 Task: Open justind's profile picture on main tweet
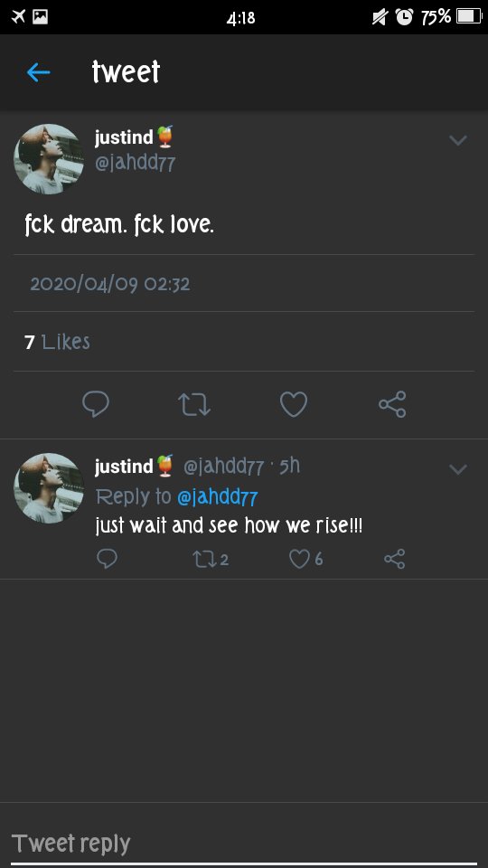pos(49,159)
